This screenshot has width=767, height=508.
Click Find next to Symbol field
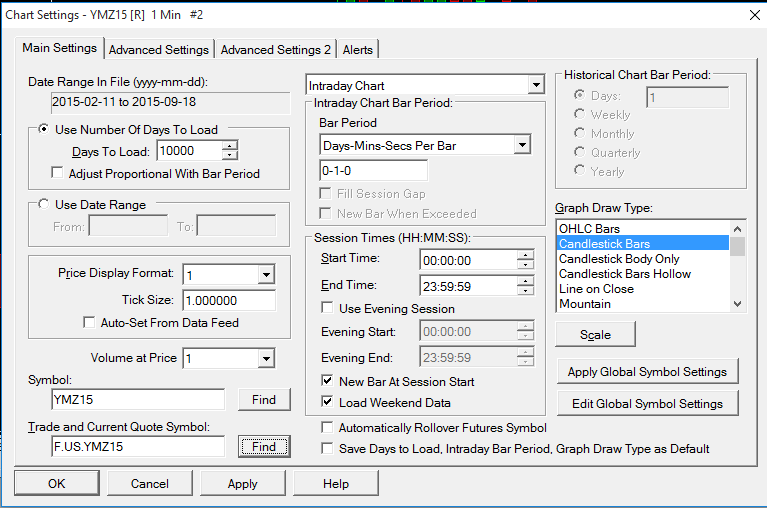[264, 399]
